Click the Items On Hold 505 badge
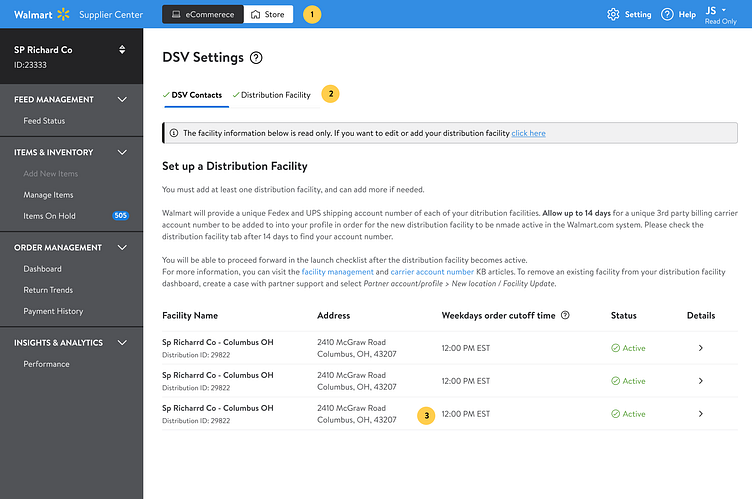The height and width of the screenshot is (499, 752). pyautogui.click(x=120, y=215)
